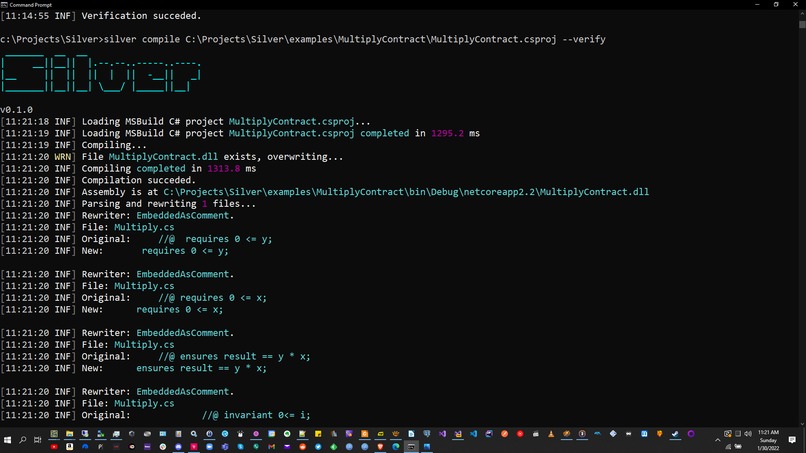Open VLC media player cone icon
The height and width of the screenshot is (453, 806).
551,433
